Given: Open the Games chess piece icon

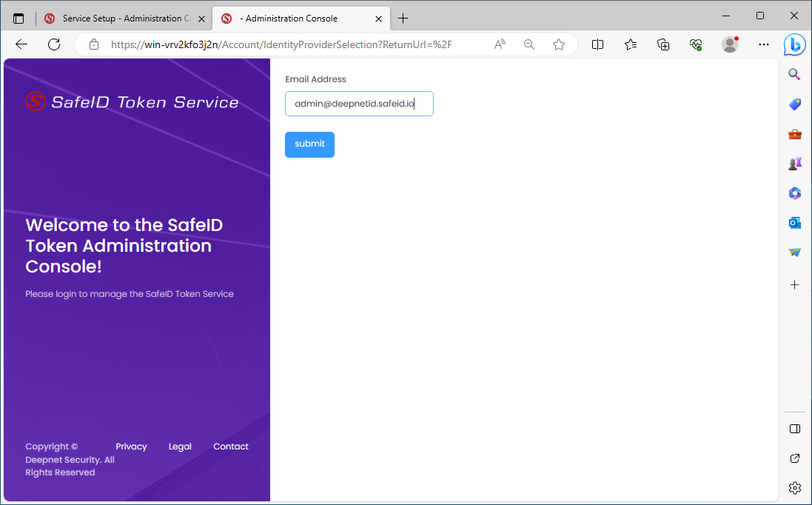Looking at the screenshot, I should click(794, 164).
